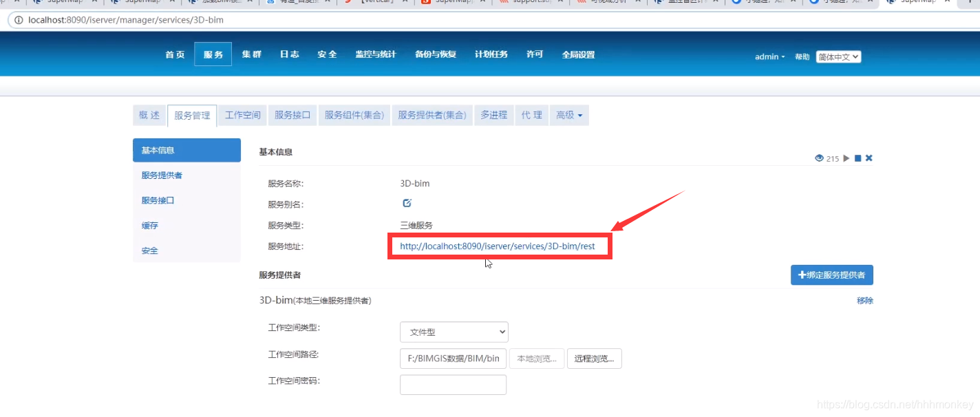Open 监控与统计 menu

point(375,54)
